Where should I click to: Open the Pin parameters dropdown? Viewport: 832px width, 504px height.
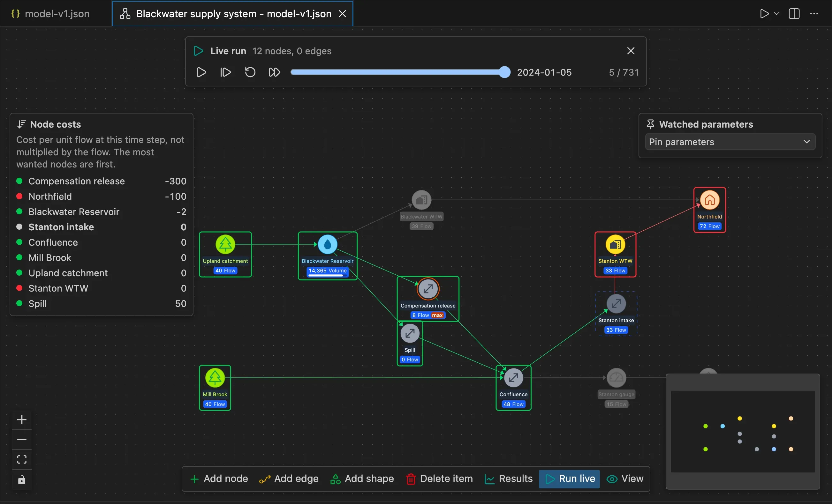[730, 142]
